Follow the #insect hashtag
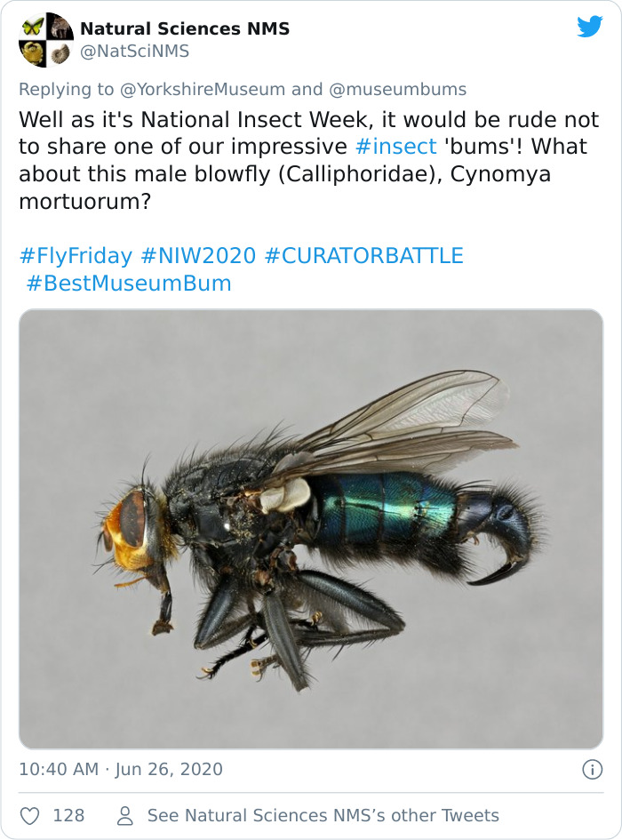The height and width of the screenshot is (840, 622). 396,147
